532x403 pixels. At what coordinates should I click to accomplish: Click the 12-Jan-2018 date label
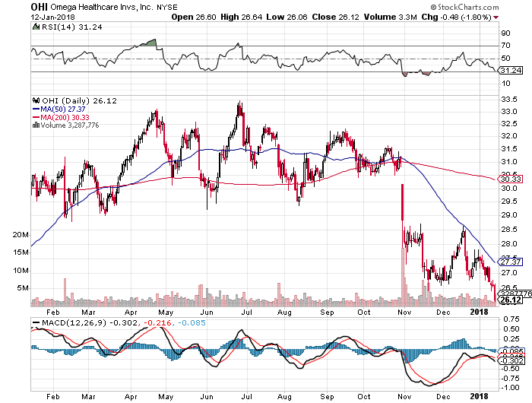coord(52,17)
